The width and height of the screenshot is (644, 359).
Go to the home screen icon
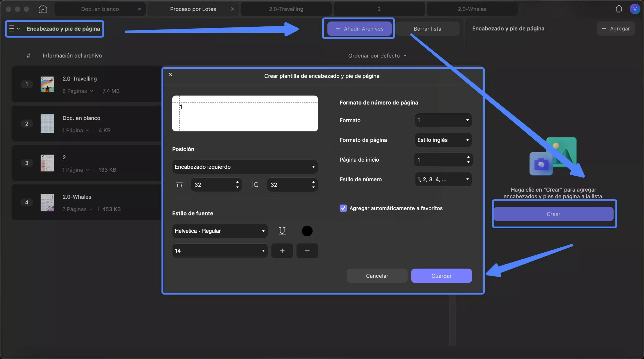coord(43,9)
